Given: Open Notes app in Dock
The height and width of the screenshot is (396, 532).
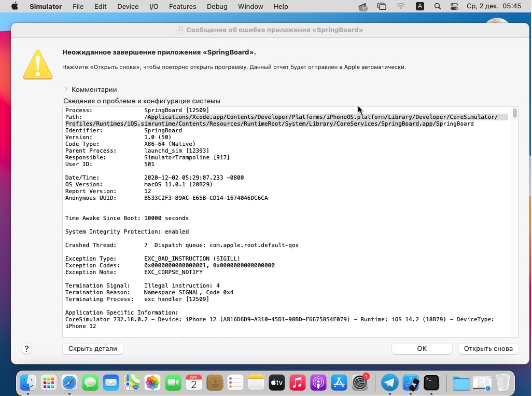Looking at the screenshot, I should [256, 383].
